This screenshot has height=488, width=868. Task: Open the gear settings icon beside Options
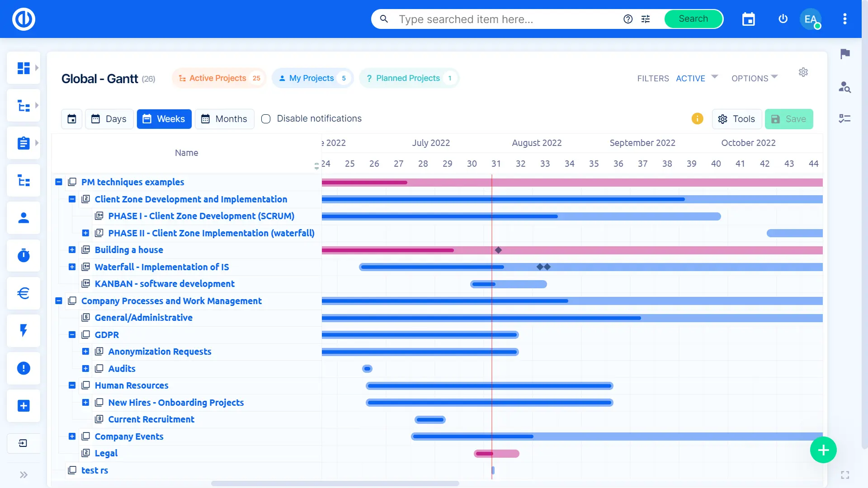pyautogui.click(x=803, y=72)
